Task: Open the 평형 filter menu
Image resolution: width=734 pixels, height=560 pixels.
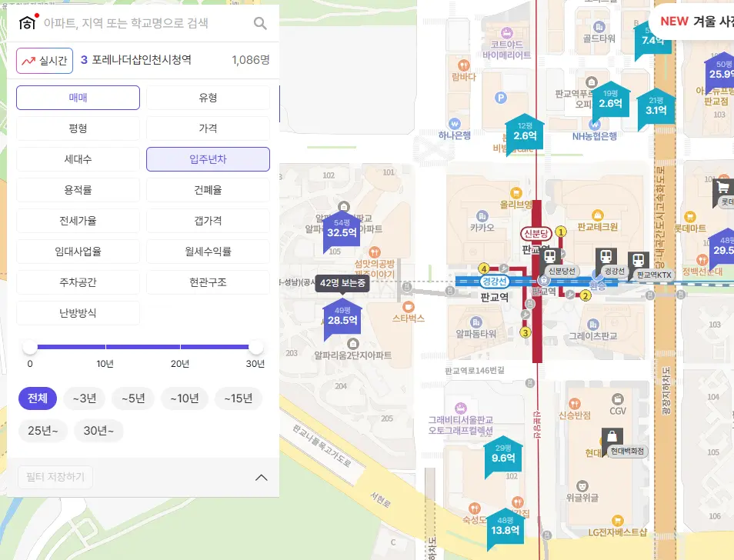Action: (x=77, y=128)
